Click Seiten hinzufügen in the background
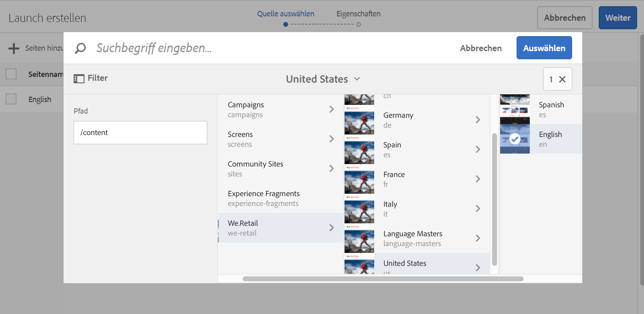644x314 pixels. click(44, 48)
